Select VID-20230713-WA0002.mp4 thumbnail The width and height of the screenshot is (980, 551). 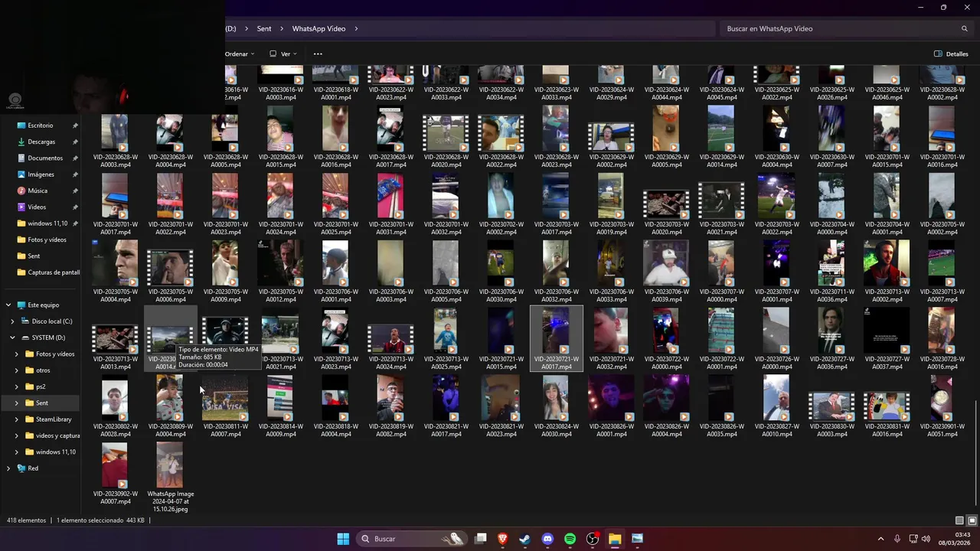887,263
